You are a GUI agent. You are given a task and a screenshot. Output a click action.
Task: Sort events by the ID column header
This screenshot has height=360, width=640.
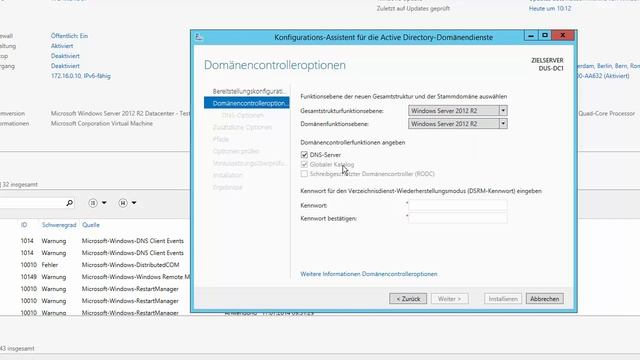(24, 225)
